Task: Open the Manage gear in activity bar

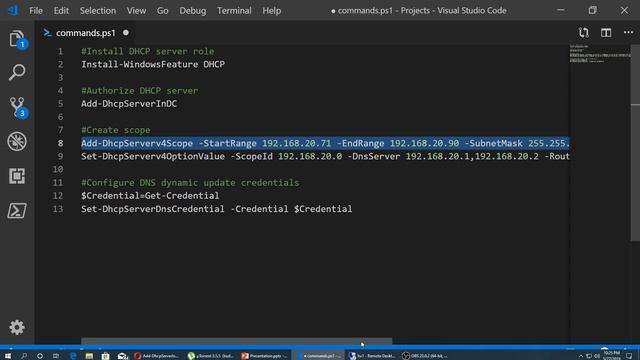Action: coord(17,327)
